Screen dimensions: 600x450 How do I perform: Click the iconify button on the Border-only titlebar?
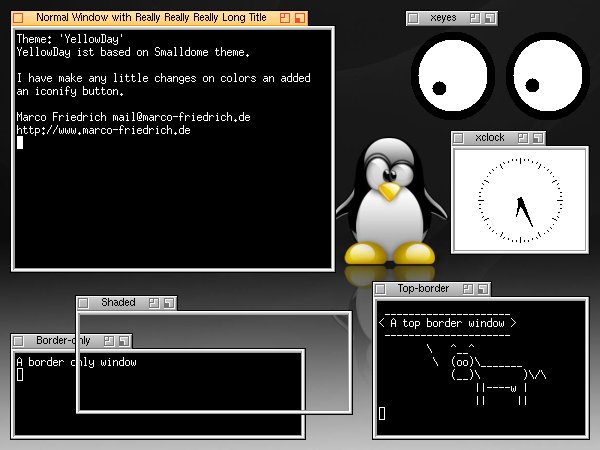[109, 341]
